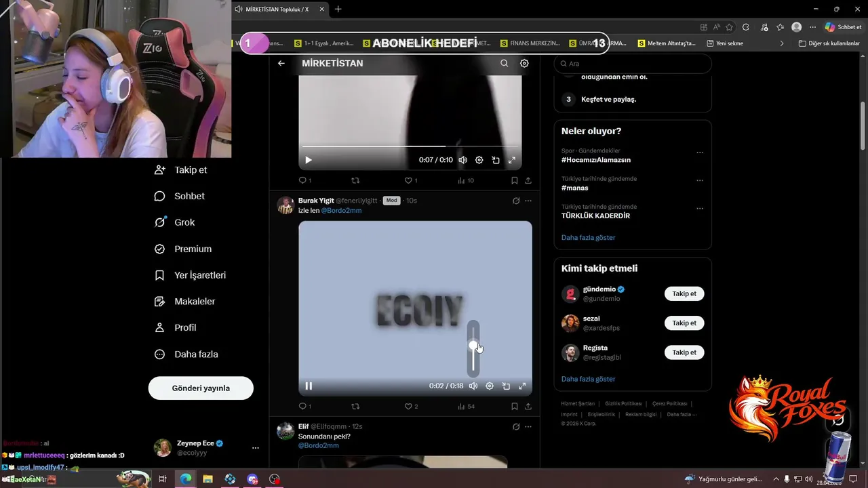Open more options on Elif's post
This screenshot has height=488, width=868.
coord(528,426)
